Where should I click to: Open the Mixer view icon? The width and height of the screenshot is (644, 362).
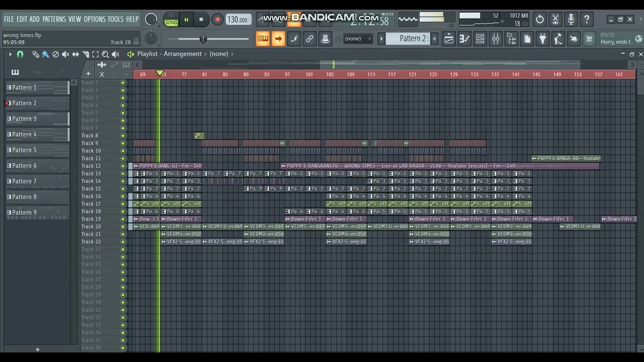point(496,39)
